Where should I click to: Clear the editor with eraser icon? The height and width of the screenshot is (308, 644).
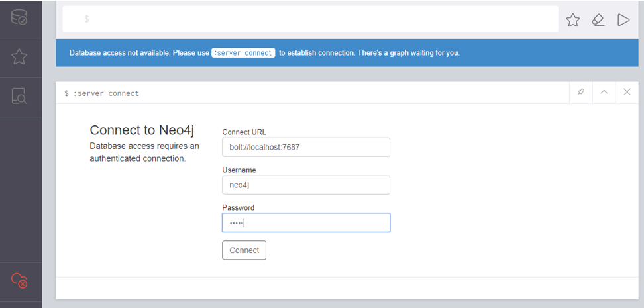[x=598, y=20]
